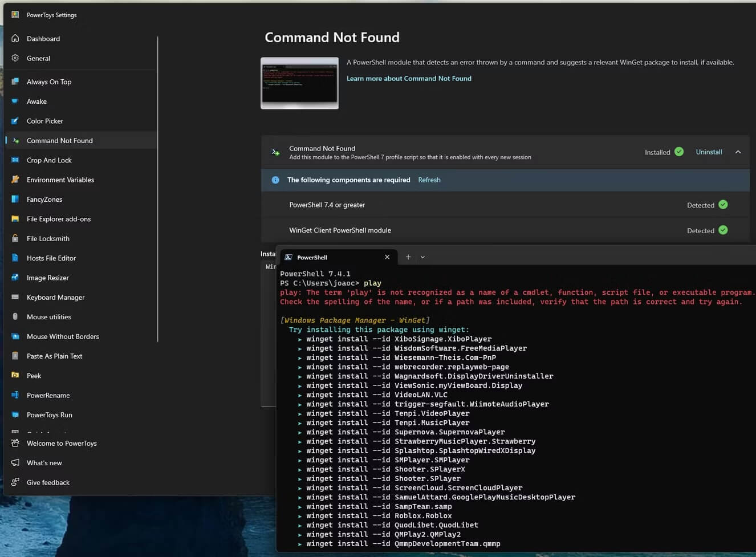Close the PowerShell tab
The width and height of the screenshot is (756, 557).
click(x=387, y=257)
